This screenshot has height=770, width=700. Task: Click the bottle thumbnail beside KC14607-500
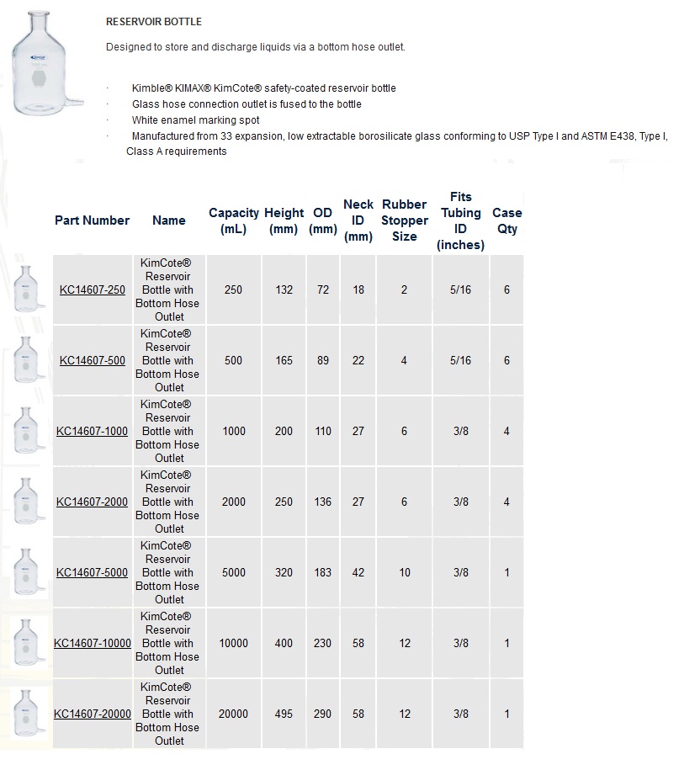coord(29,359)
